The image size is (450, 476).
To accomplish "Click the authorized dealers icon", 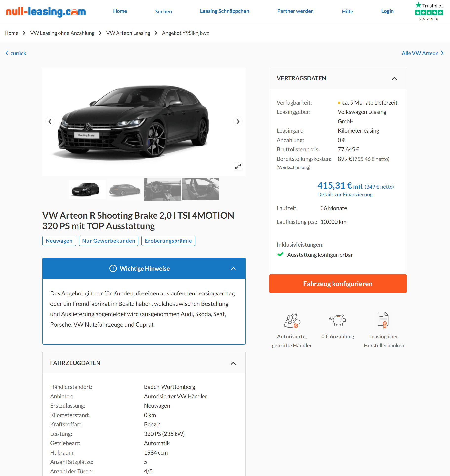I will [x=292, y=320].
